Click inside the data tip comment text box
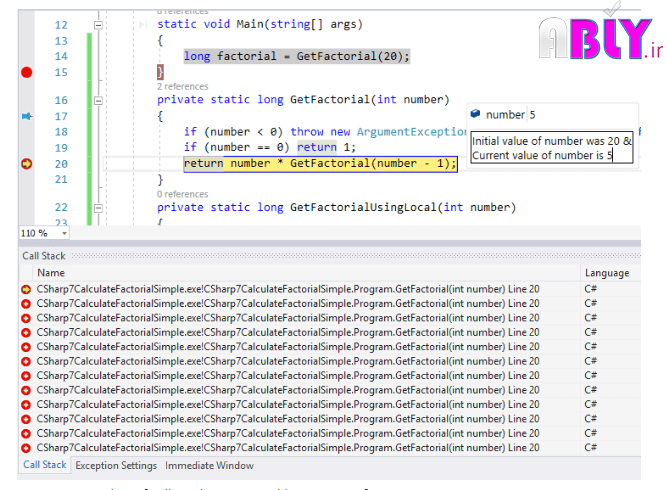The height and width of the screenshot is (490, 667). coord(552,148)
